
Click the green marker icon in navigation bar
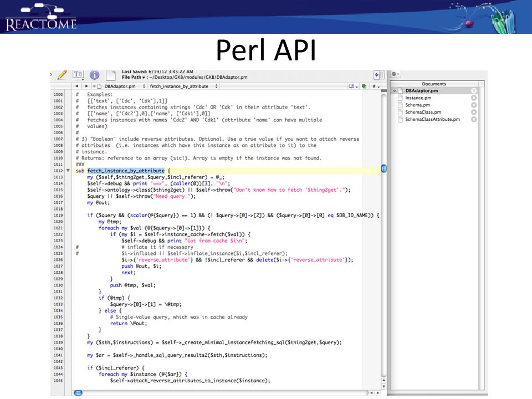coord(365,86)
